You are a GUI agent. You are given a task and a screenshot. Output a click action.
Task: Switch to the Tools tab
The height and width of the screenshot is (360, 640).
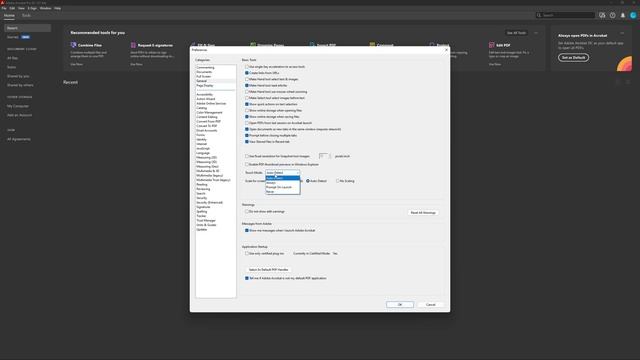point(26,16)
